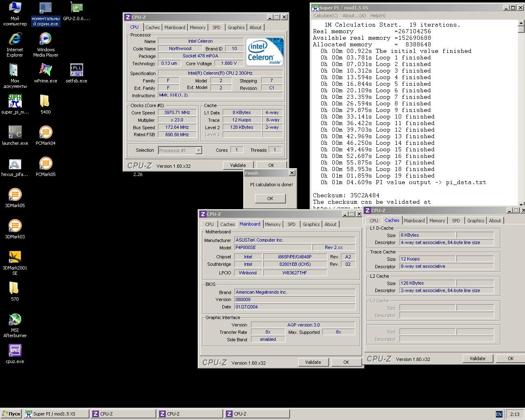Screen dimensions: 525x420
Task: Expand the Processor #1 selection dropdown
Action: [x=199, y=151]
